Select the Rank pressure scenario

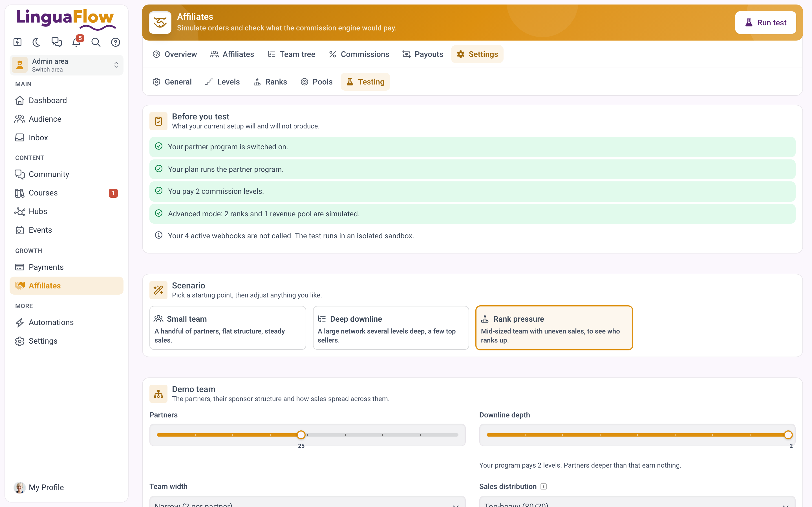coord(554,328)
